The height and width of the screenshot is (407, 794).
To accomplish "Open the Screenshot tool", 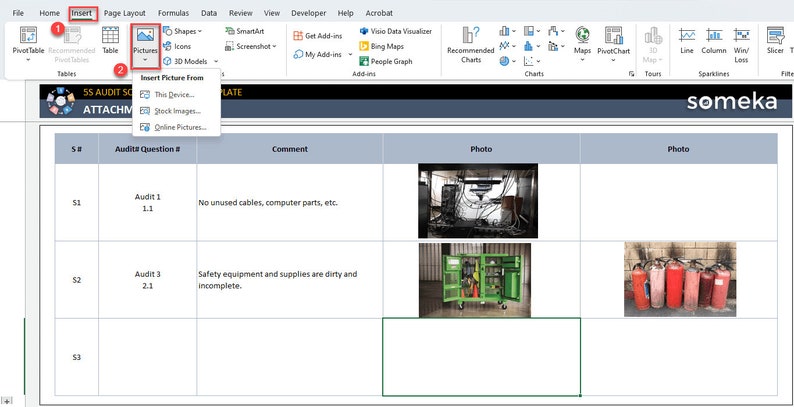I will (251, 47).
